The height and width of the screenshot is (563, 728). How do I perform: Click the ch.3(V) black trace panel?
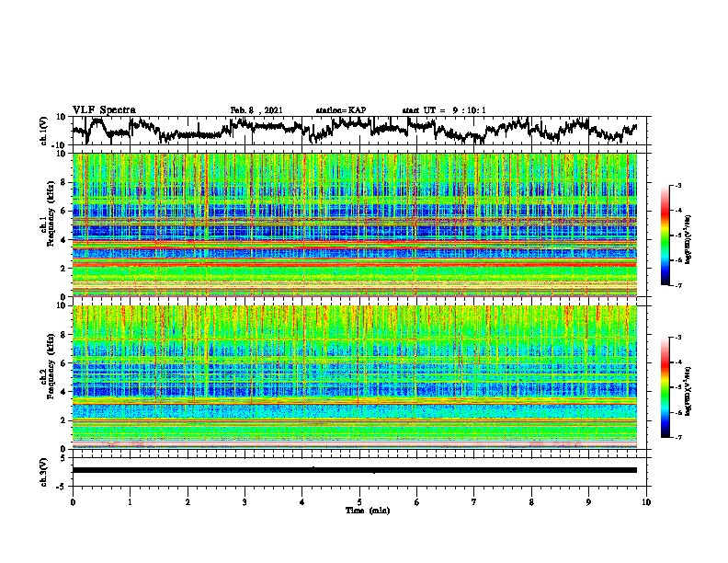(361, 472)
